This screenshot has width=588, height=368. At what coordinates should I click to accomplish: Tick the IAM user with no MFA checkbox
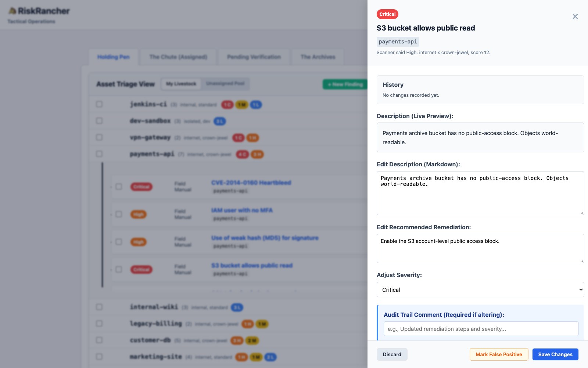pos(119,214)
